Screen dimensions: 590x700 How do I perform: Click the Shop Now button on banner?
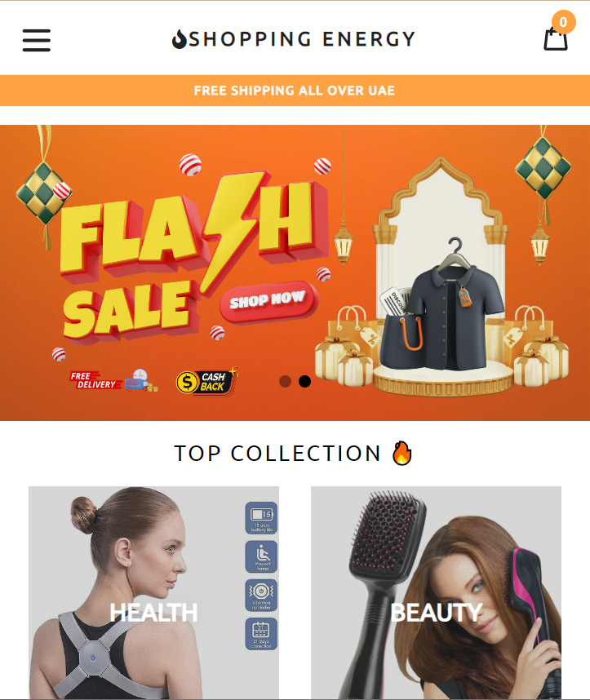268,301
